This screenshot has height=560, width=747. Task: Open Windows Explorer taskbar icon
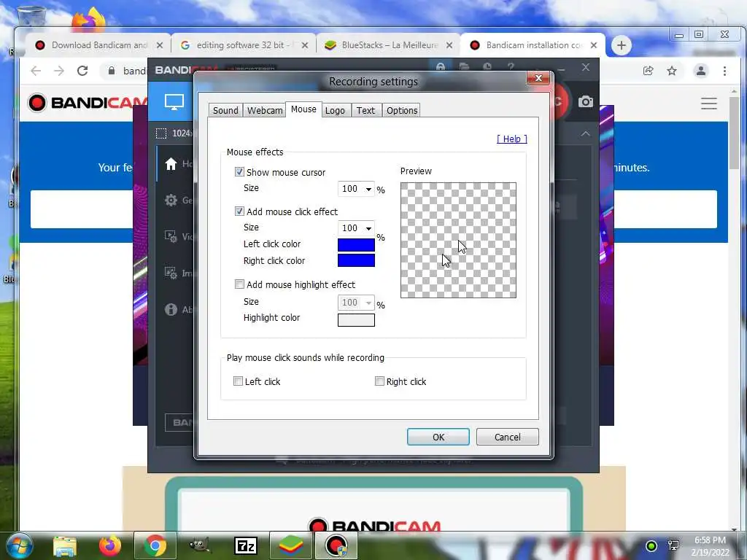[x=65, y=546]
